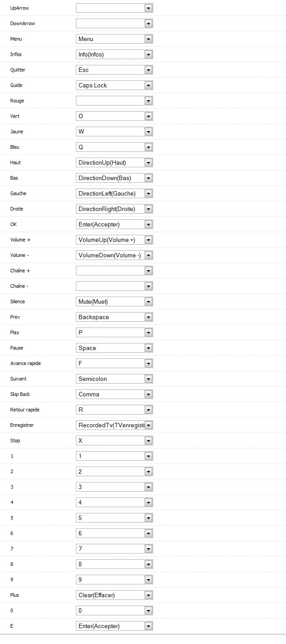Viewport: 286px width, 644px height.
Task: Select the Guide dropdown showing Caps Lock
Action: click(114, 85)
